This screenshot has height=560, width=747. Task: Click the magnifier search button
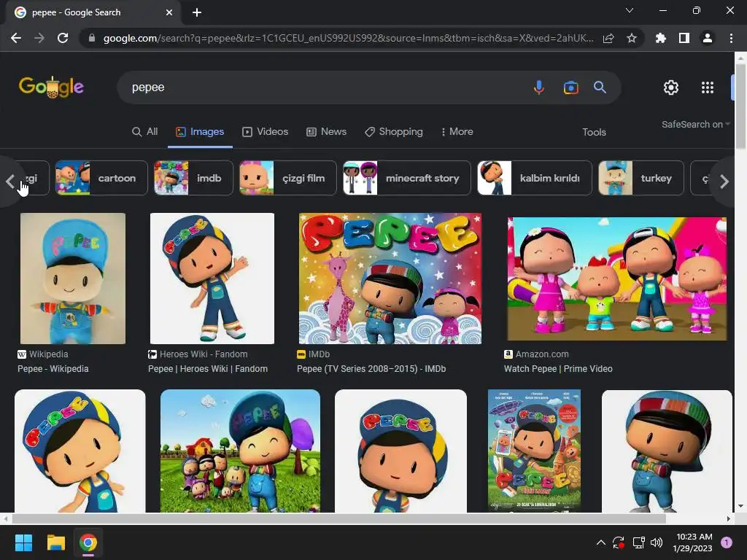[x=600, y=87]
